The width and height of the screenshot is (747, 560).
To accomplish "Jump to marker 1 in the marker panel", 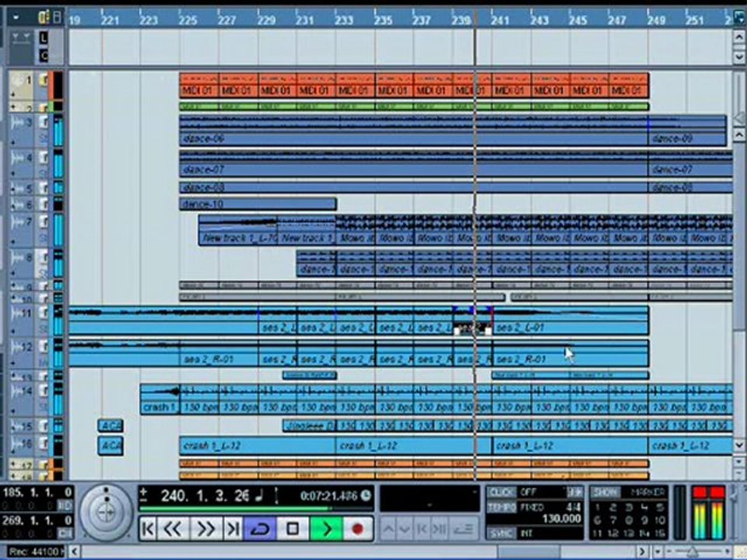I will [598, 508].
